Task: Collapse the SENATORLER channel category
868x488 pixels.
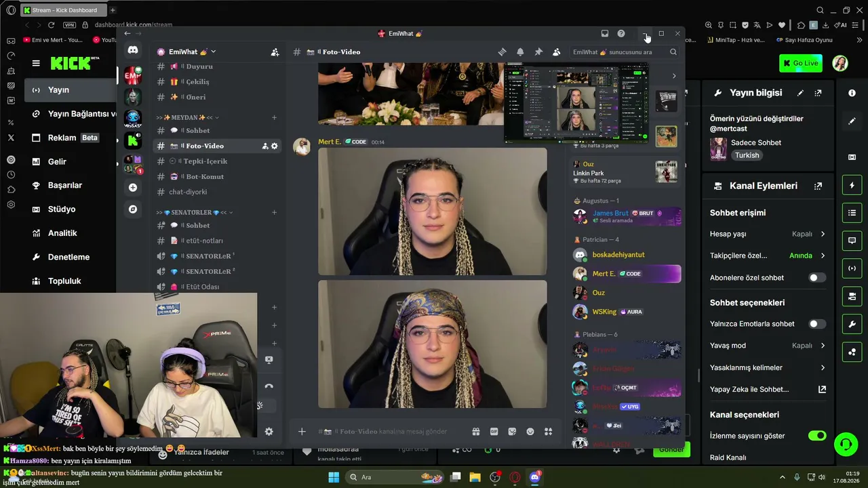Action: (193, 212)
